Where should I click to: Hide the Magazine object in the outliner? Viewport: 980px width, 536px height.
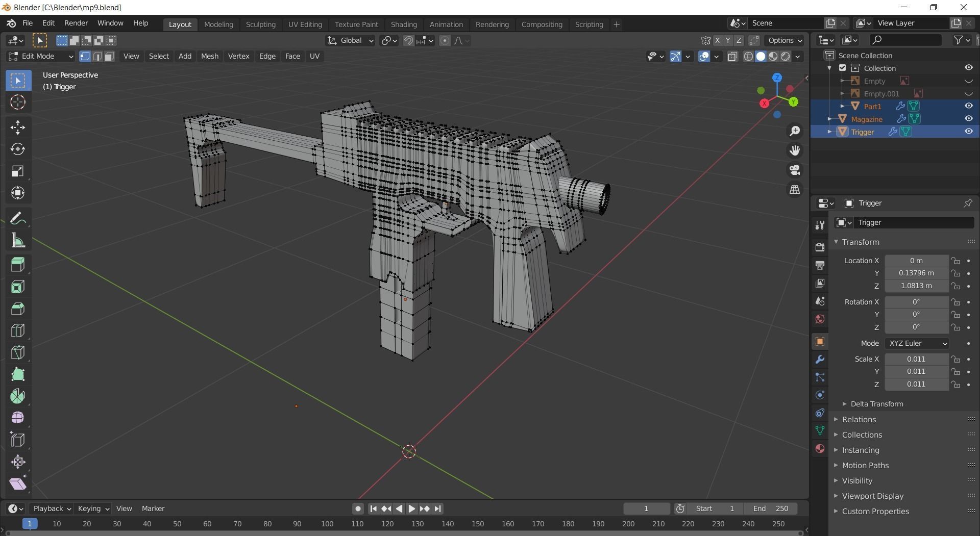[x=968, y=118]
